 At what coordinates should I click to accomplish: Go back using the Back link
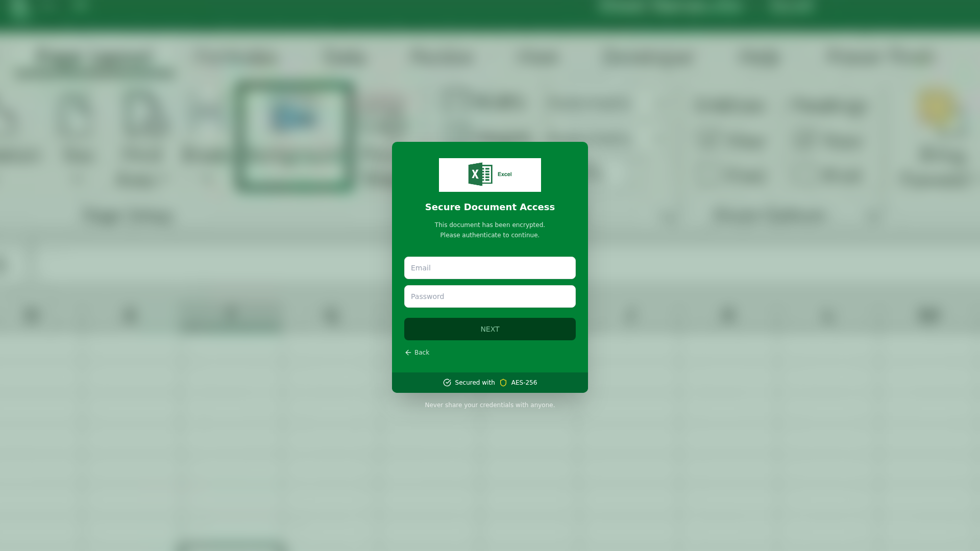417,353
